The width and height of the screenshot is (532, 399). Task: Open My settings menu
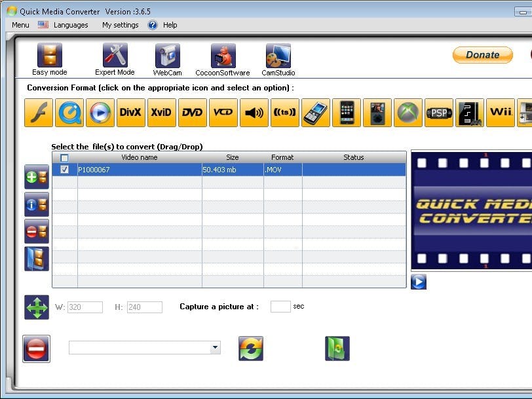pos(121,25)
